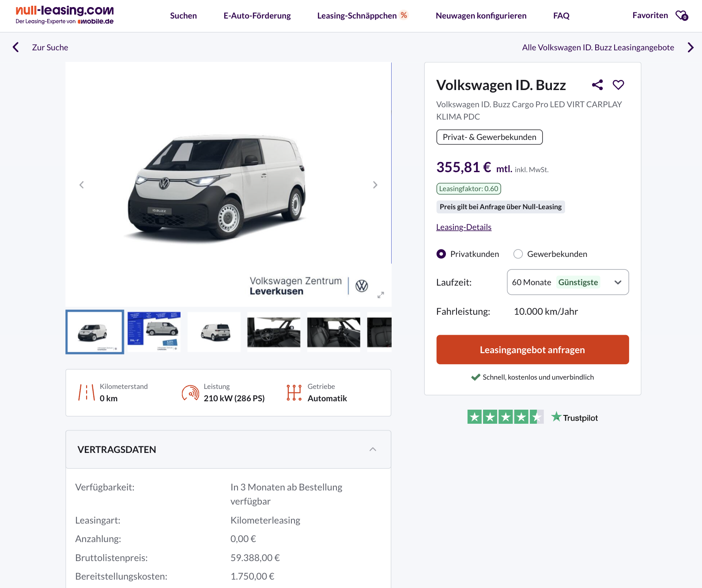702x588 pixels.
Task: Click the Leasingangebot anfragen button
Action: [532, 350]
